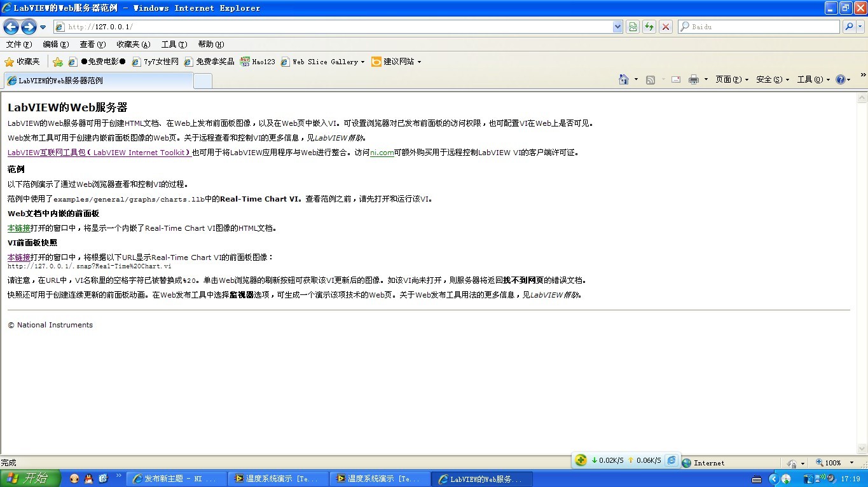This screenshot has height=487, width=868.
Task: Switch to 发布新主题 - NI taskbar window
Action: click(x=177, y=479)
